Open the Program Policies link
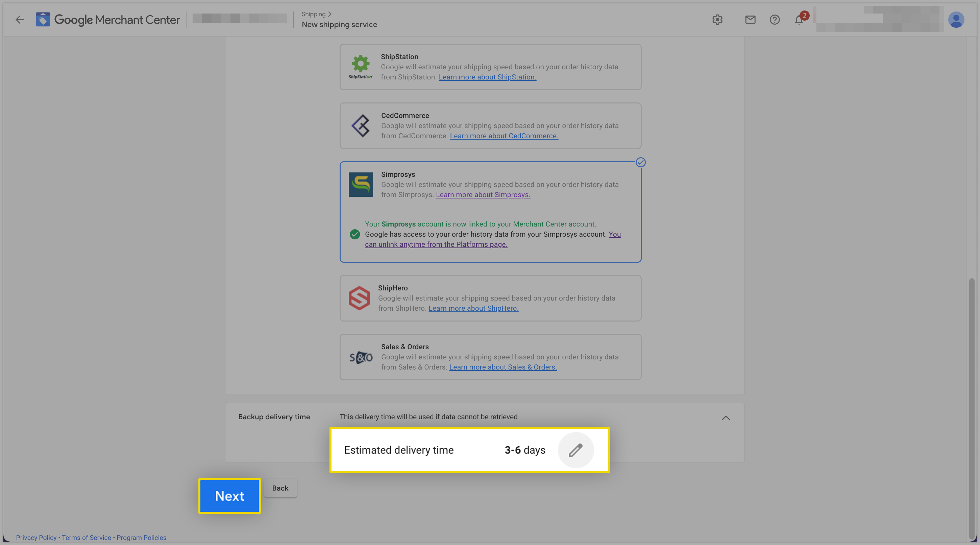The image size is (980, 545). click(x=141, y=537)
